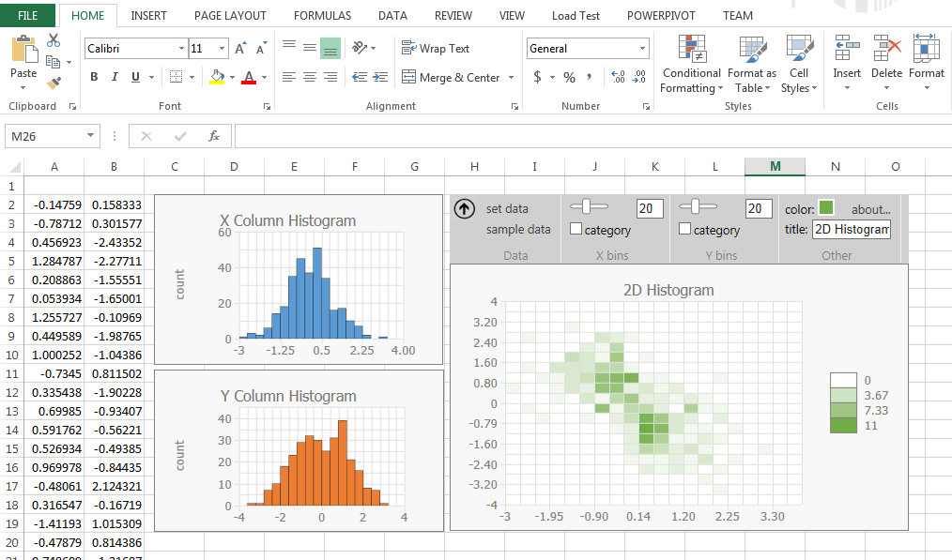The image size is (952, 560).
Task: Open Format as Table gallery
Action: [x=752, y=66]
